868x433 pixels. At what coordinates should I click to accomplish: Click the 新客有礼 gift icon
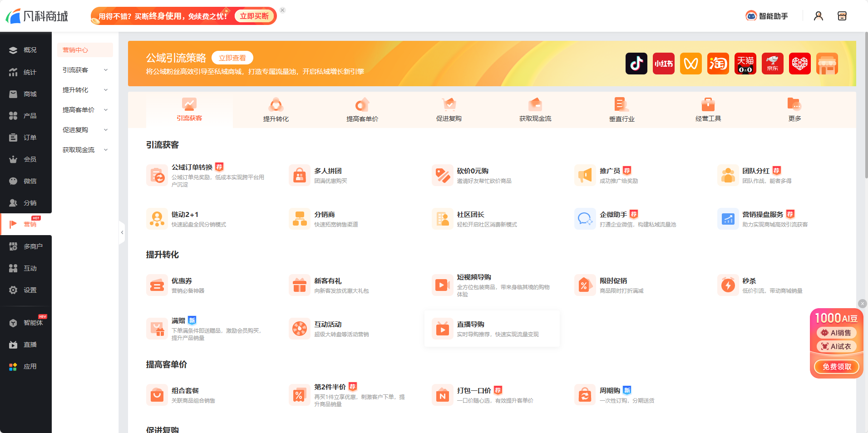[x=300, y=285]
